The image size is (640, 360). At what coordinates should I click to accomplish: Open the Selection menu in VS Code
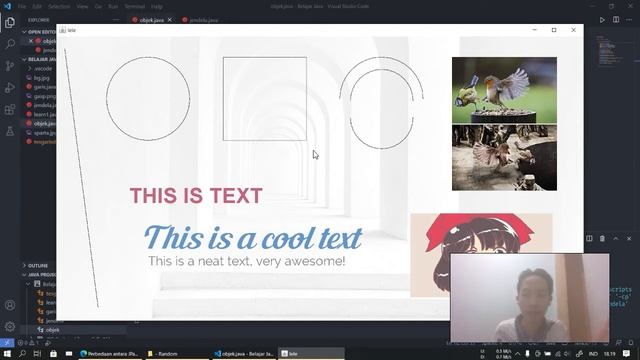click(59, 7)
